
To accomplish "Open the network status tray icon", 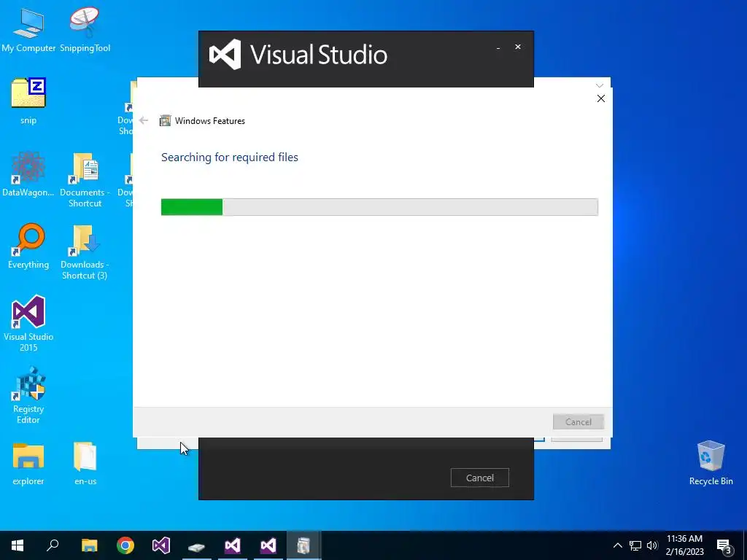I will pos(635,545).
